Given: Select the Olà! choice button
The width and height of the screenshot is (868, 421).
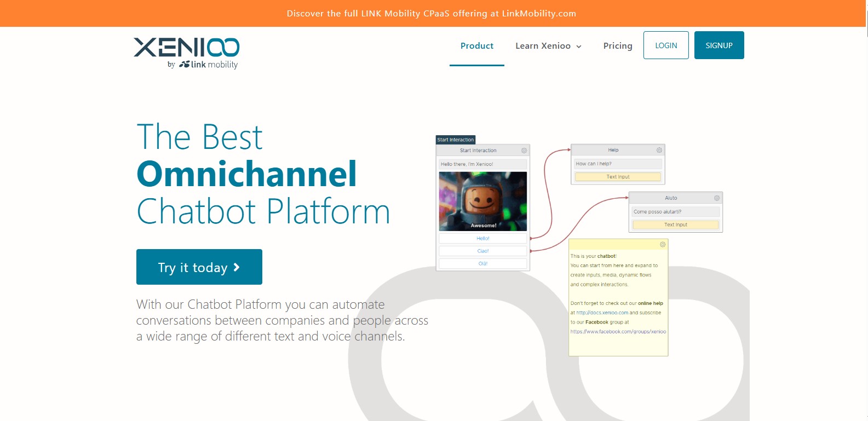Looking at the screenshot, I should [482, 264].
